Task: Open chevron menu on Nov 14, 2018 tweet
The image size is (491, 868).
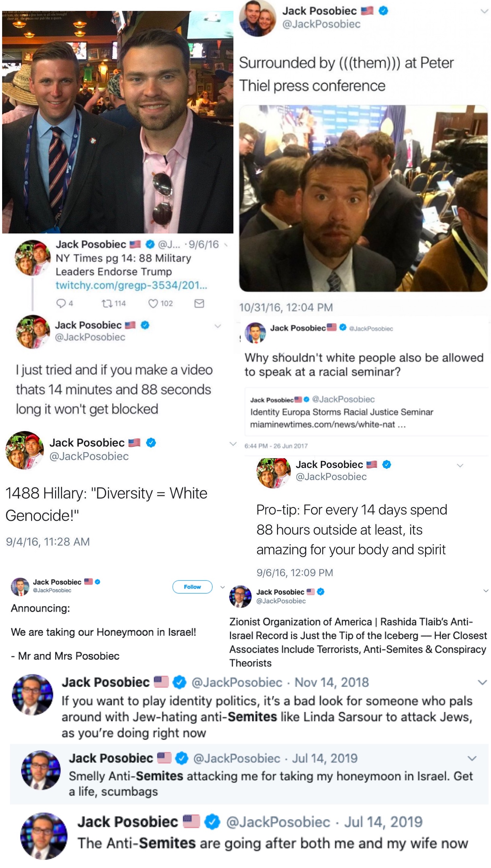Action: pos(482,682)
